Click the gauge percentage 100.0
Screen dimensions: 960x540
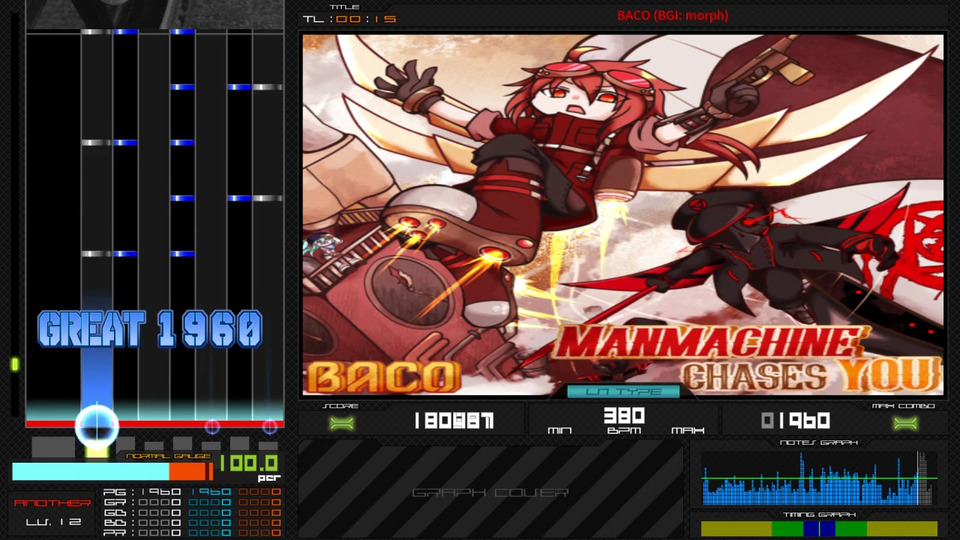tap(248, 463)
